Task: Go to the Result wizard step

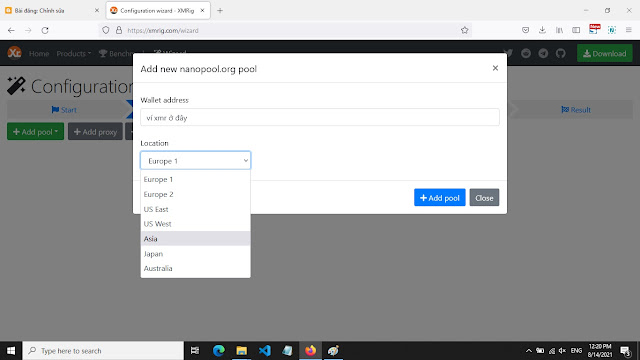Action: (576, 110)
